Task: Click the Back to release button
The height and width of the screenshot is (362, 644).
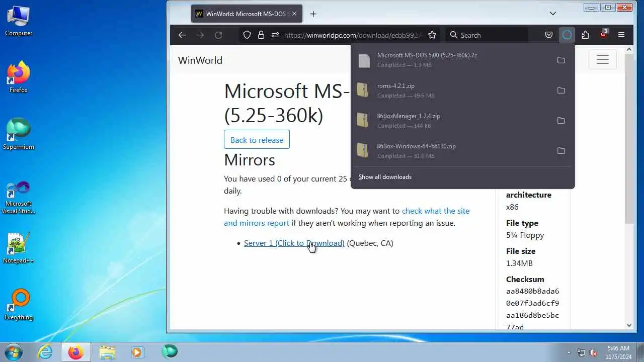Action: (x=257, y=140)
